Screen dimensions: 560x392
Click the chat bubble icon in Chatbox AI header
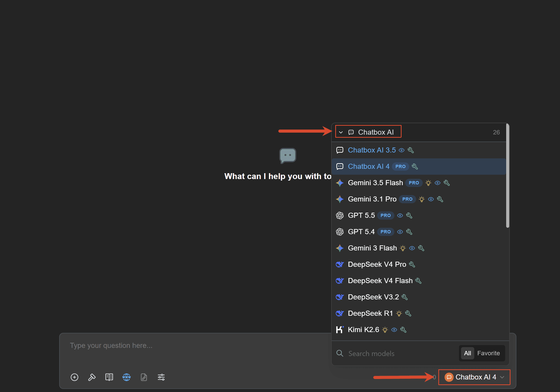click(x=351, y=132)
